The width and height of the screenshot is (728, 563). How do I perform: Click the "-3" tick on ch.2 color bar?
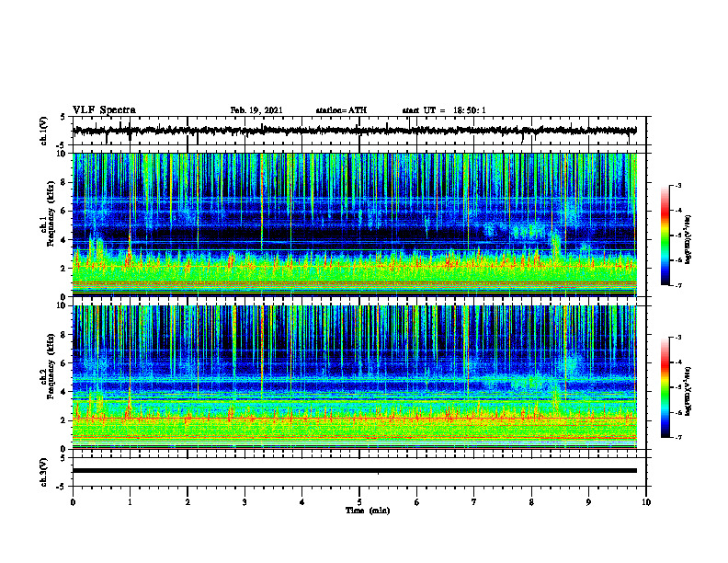tap(677, 338)
